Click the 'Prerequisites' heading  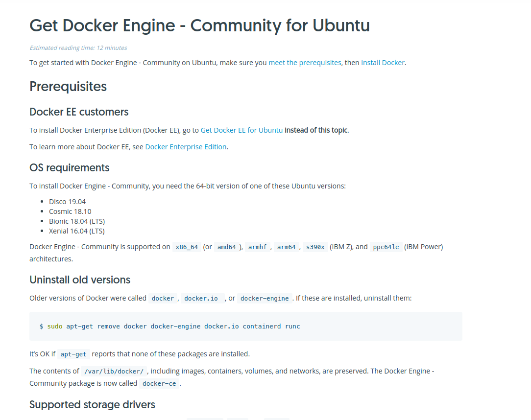coord(68,87)
